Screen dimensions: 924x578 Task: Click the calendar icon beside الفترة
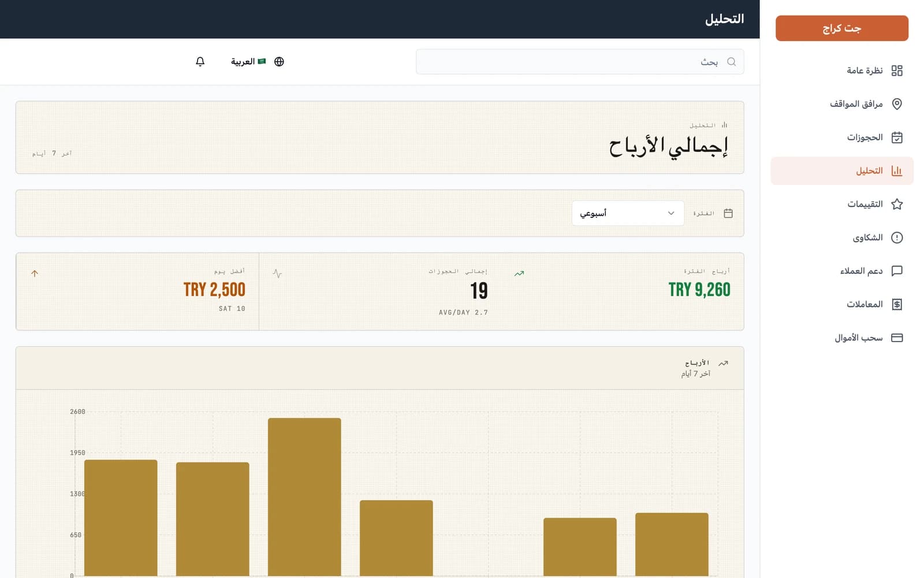coord(728,213)
